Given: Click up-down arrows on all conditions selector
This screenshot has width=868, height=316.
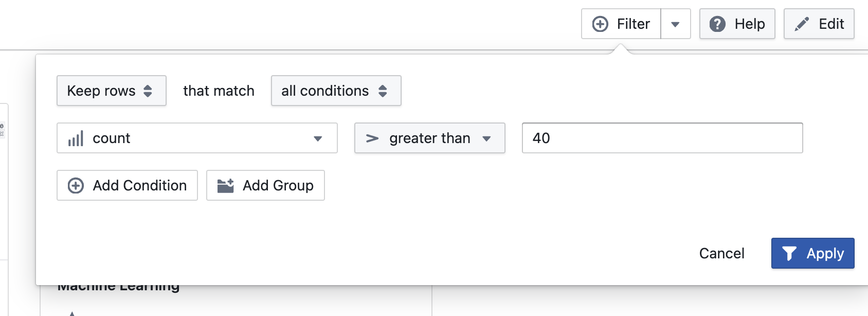Looking at the screenshot, I should click(383, 91).
